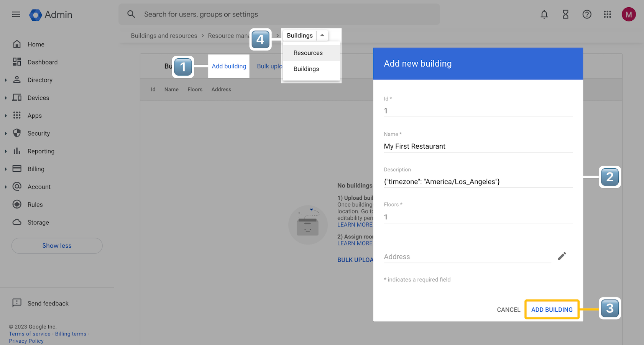Click the Show less button
This screenshot has height=345, width=644.
point(57,246)
